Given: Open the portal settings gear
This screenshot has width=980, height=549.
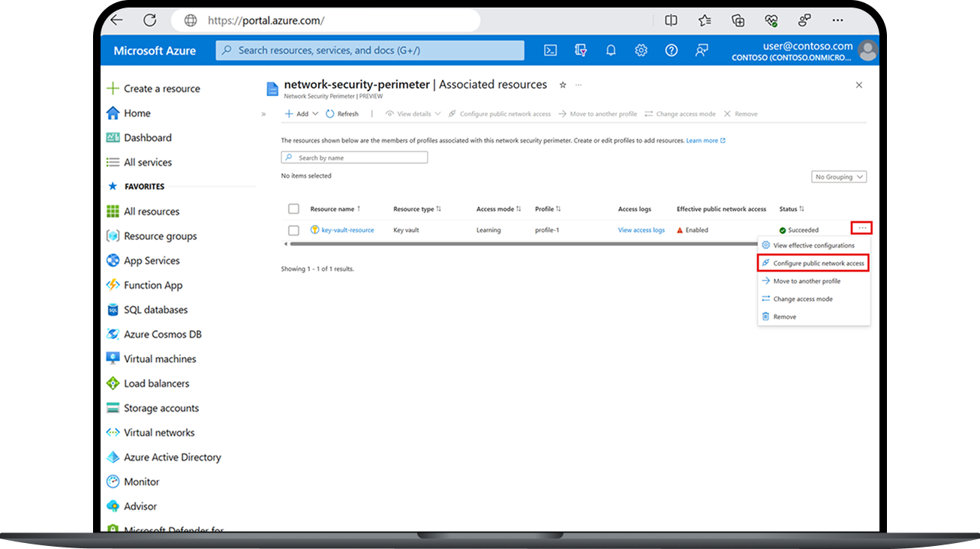Looking at the screenshot, I should [641, 50].
